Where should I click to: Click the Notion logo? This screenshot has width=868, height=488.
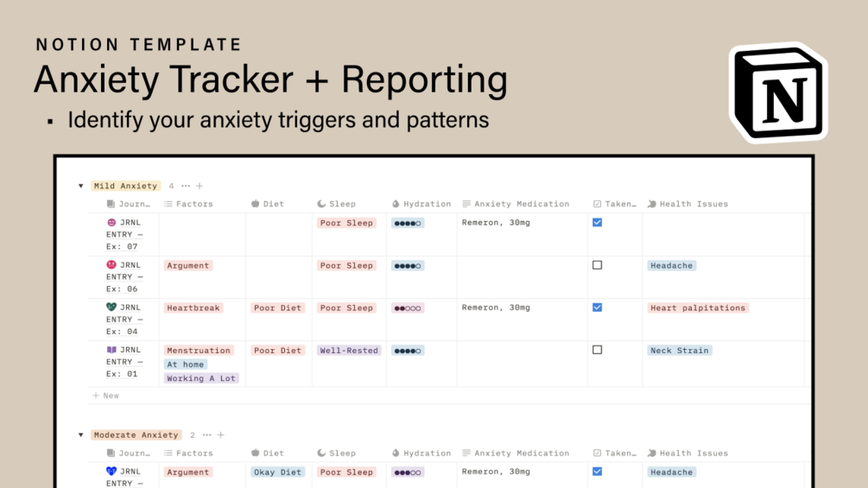coord(779,93)
